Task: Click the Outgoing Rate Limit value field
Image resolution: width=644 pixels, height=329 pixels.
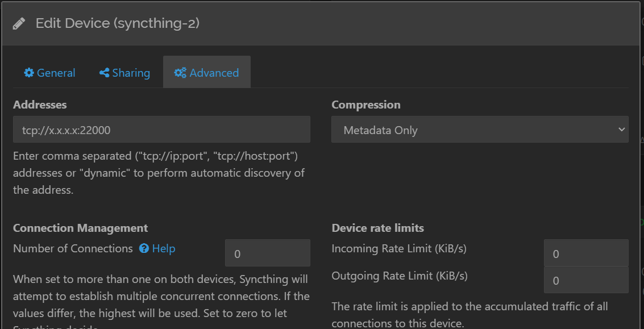Action: (585, 280)
